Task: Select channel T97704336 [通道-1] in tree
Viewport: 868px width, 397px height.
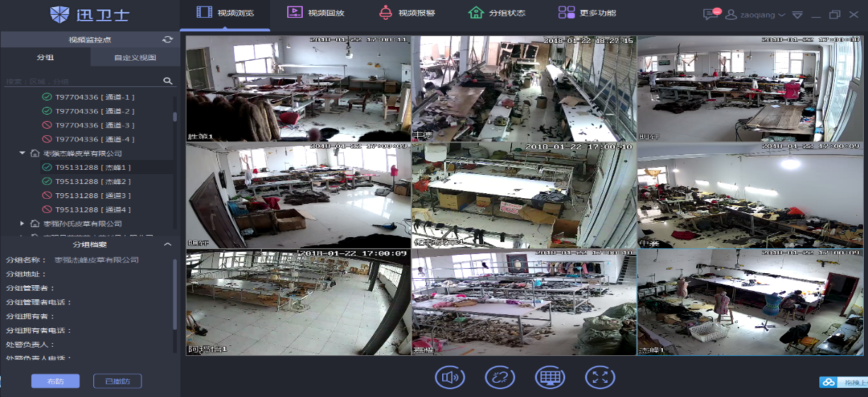Action: [95, 97]
